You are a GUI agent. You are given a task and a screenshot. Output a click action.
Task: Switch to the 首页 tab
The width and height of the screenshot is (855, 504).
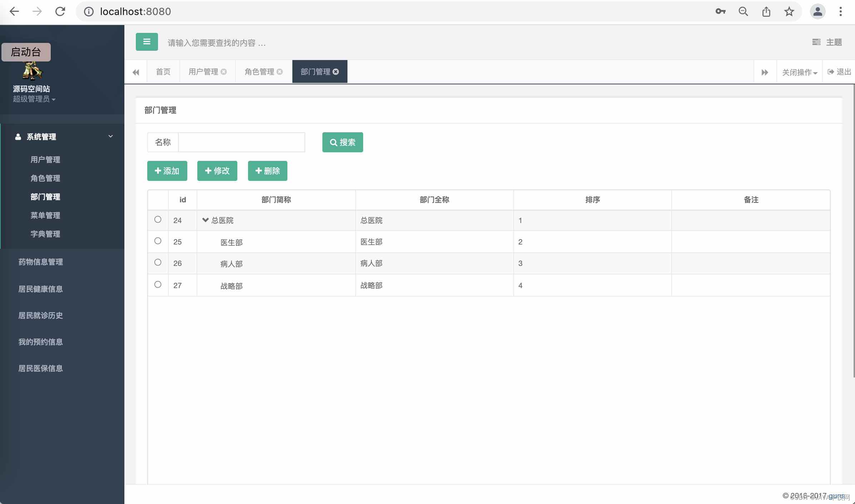point(163,72)
